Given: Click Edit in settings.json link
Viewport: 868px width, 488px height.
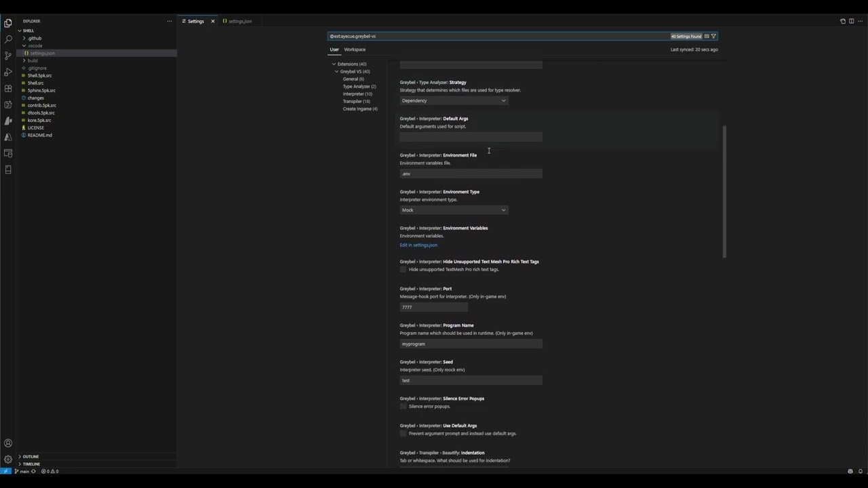Looking at the screenshot, I should (x=418, y=245).
